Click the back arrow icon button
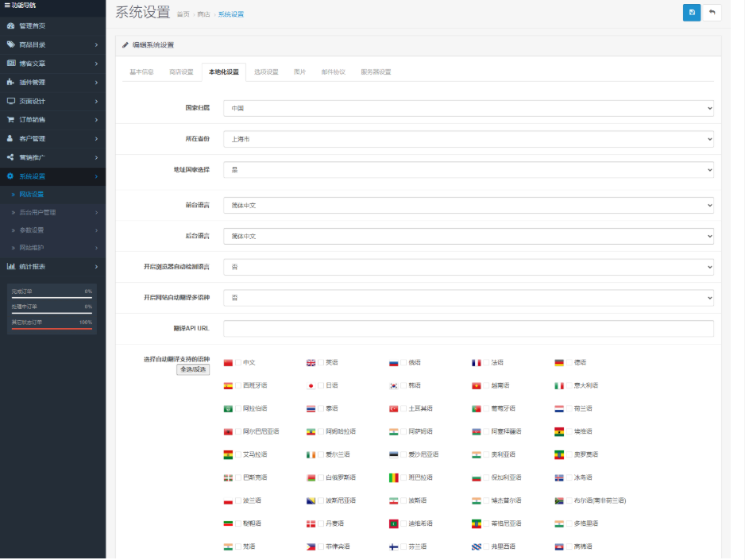745x560 pixels. [712, 13]
